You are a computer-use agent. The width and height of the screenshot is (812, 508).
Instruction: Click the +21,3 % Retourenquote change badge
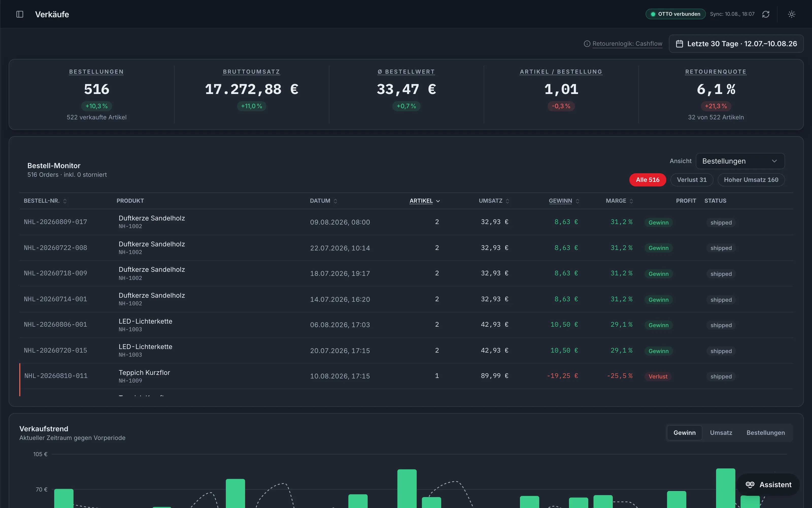tap(716, 106)
